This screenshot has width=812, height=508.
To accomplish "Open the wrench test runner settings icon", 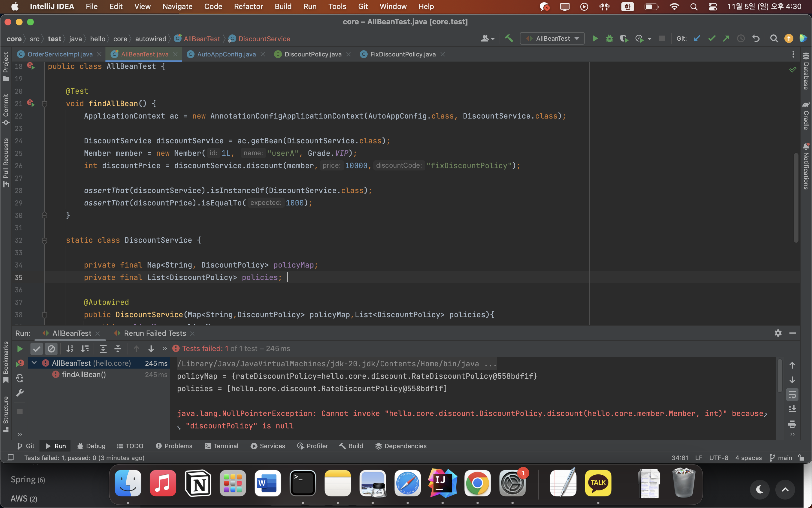I will coord(20,393).
